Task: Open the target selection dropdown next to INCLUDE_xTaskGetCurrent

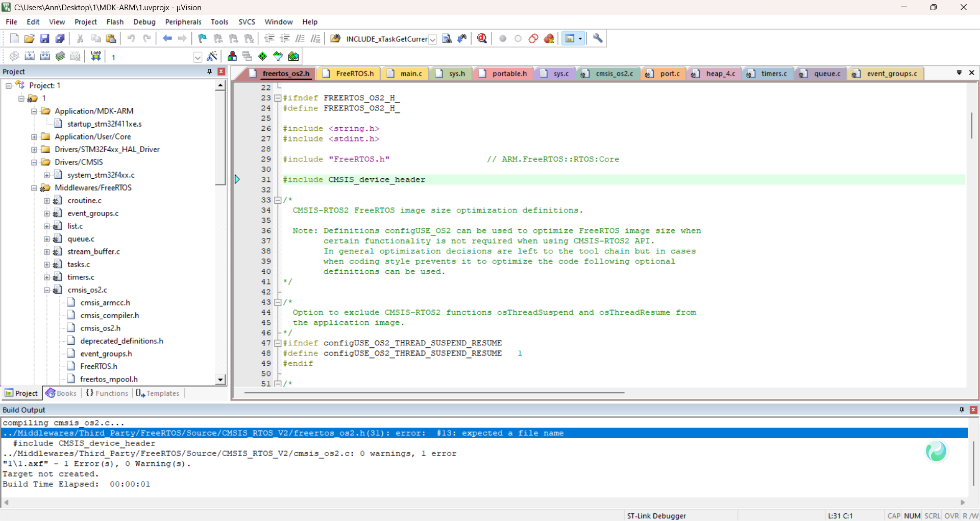Action: [433, 39]
